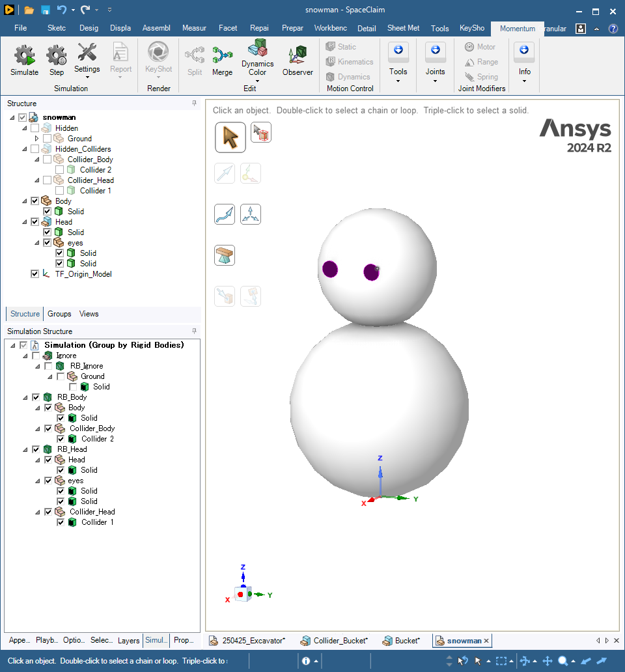Screen dimensions: 625x672
Task: Click the Step simulation icon
Action: [57, 55]
